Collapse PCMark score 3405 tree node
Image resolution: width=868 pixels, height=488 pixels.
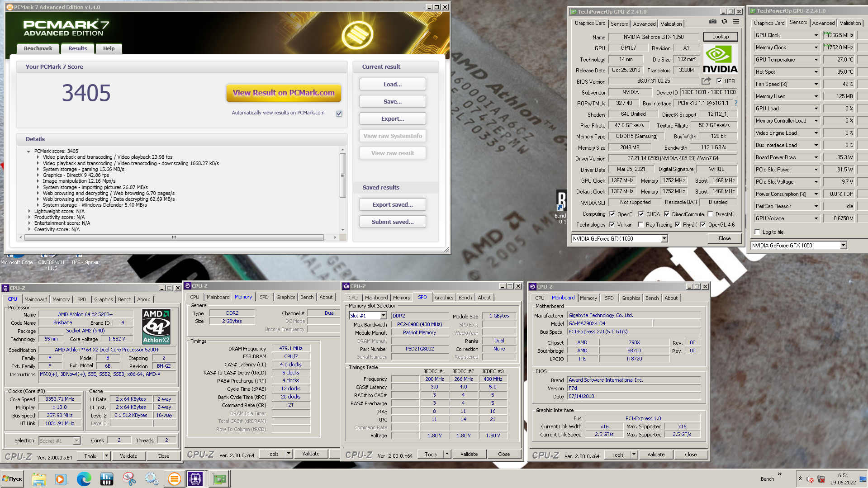pos(28,152)
